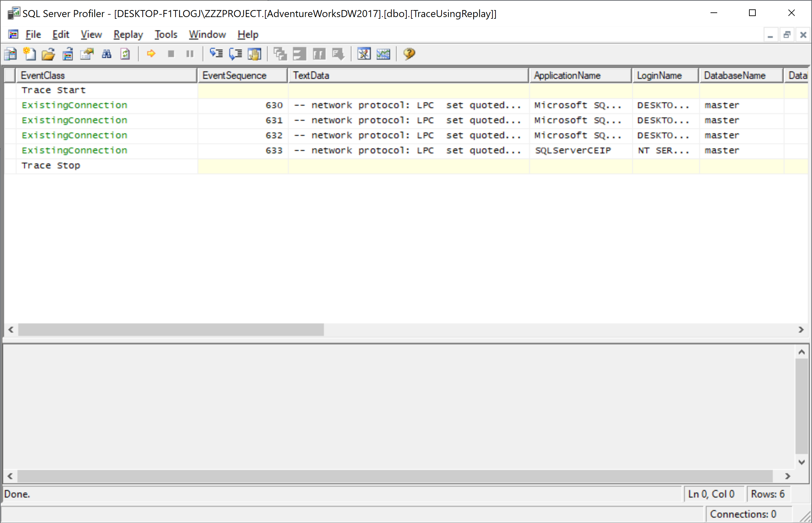Click the Find binoculars icon
The width and height of the screenshot is (812, 523).
point(106,54)
